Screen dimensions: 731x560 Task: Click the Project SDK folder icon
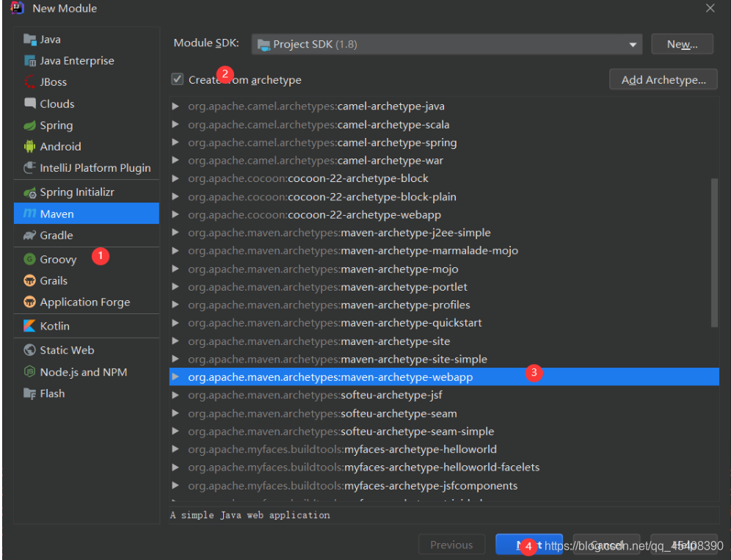pos(264,45)
